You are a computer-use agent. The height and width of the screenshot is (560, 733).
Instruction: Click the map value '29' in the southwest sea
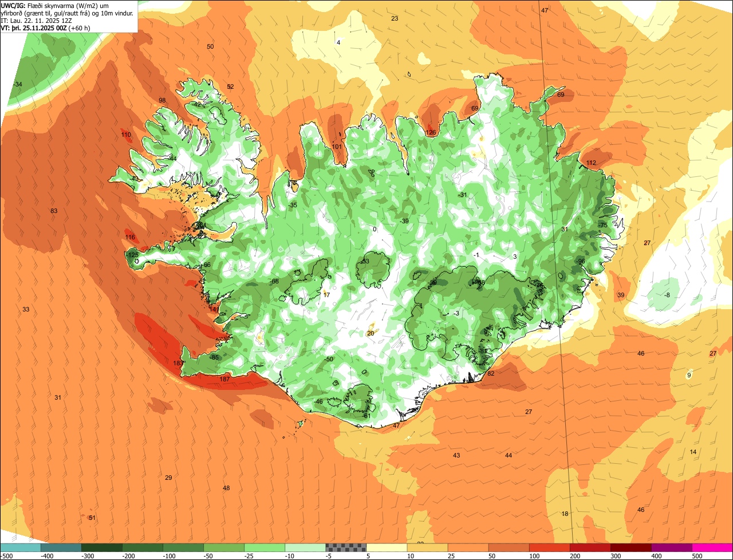168,478
